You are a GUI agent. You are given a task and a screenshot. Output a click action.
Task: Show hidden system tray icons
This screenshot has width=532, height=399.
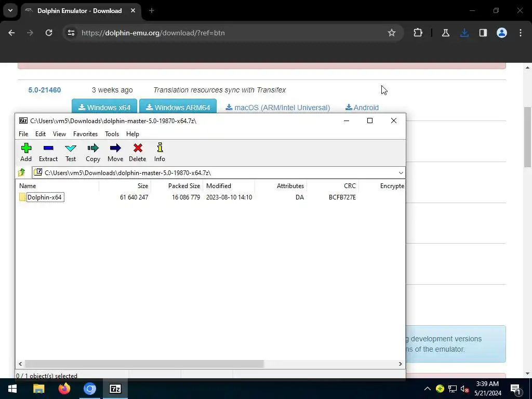click(427, 389)
